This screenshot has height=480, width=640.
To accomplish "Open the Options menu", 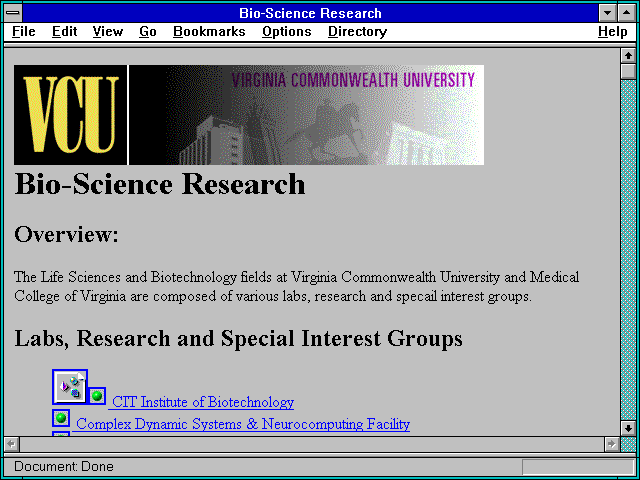I will pyautogui.click(x=287, y=31).
